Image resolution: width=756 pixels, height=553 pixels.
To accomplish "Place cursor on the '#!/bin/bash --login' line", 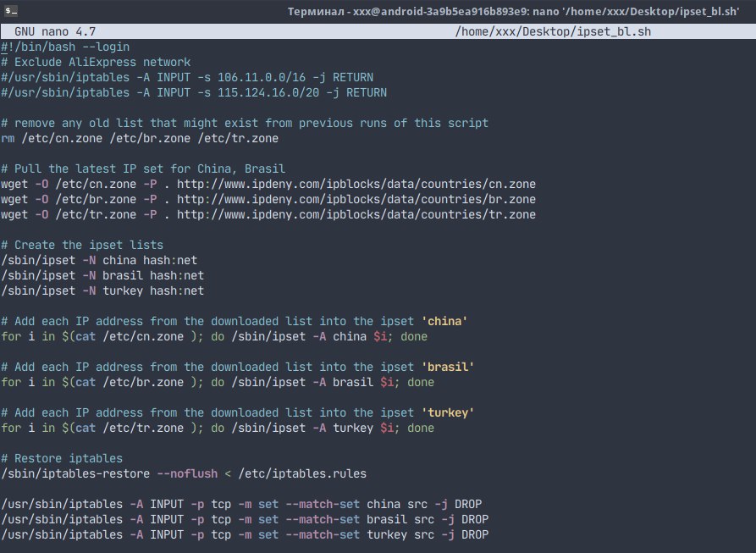I will point(65,47).
